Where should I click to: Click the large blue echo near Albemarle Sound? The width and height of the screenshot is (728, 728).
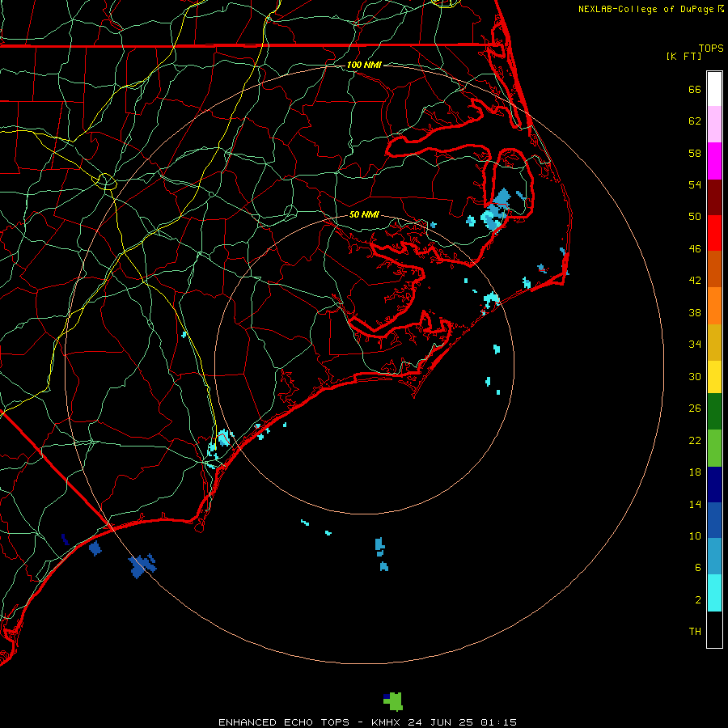[497, 210]
